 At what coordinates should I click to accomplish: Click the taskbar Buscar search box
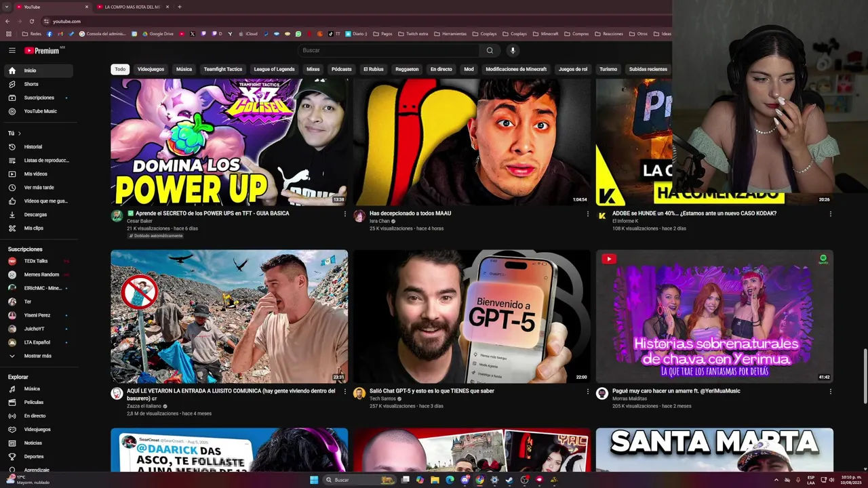pyautogui.click(x=359, y=480)
